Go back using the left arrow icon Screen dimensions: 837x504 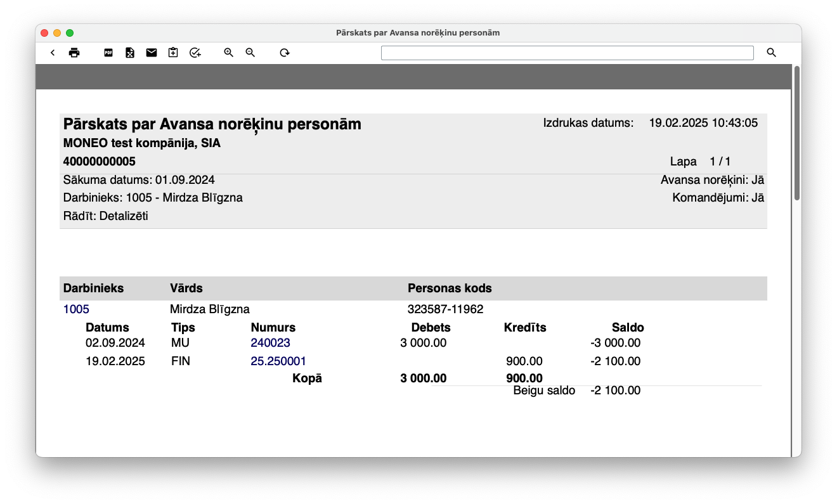(x=53, y=53)
